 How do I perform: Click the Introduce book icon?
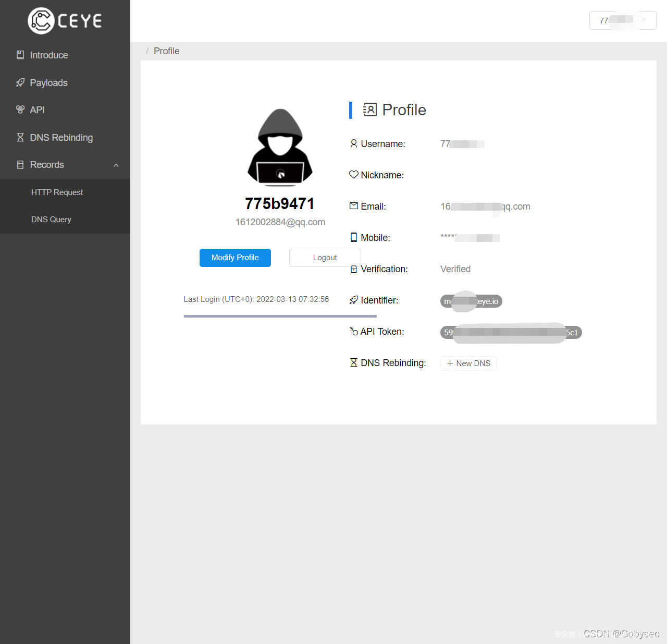coord(20,55)
